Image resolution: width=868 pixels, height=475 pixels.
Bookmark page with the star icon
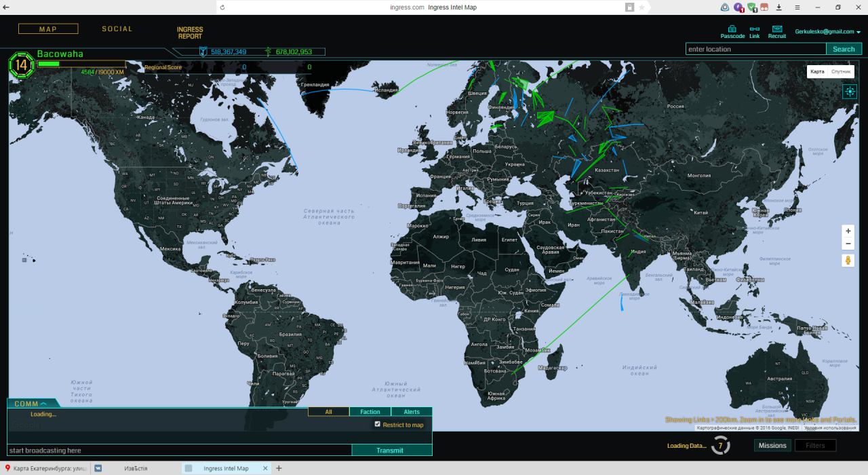pos(642,7)
